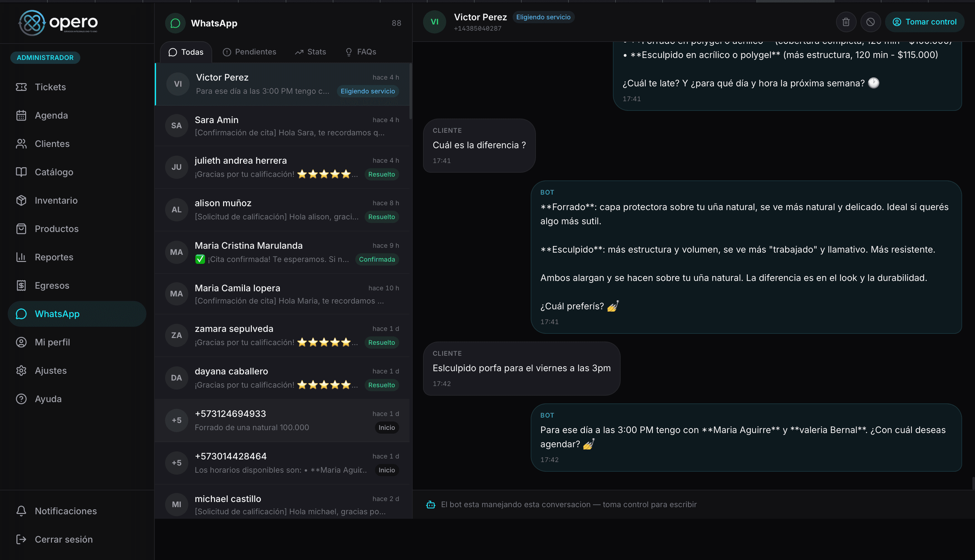Open Ajustes settings
This screenshot has height=560, width=975.
[50, 371]
